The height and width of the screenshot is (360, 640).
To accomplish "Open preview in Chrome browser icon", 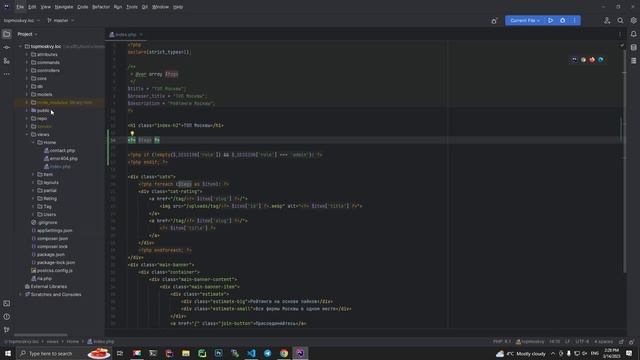I will (584, 60).
